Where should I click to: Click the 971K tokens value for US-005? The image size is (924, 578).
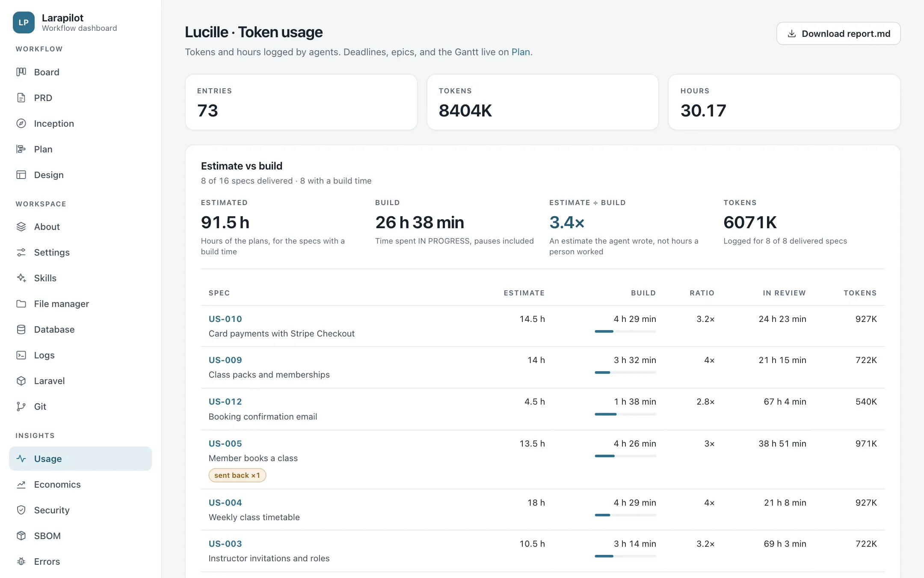[866, 444]
